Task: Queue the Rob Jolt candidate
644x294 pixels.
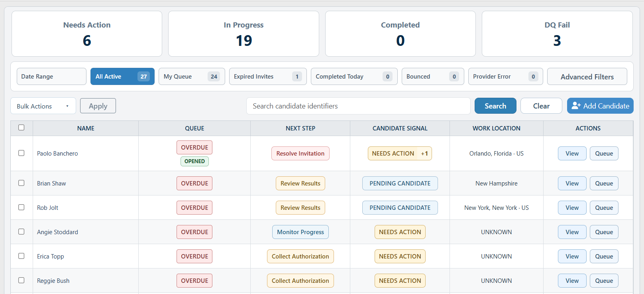Action: 604,208
